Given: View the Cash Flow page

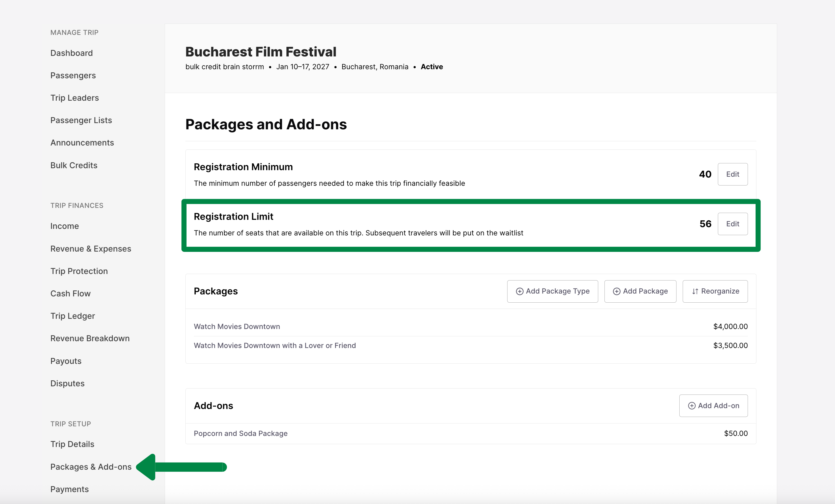Looking at the screenshot, I should coord(71,293).
